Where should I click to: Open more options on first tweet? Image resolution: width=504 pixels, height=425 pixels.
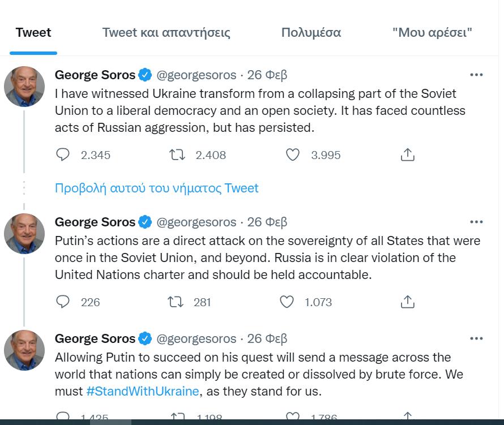pos(476,75)
